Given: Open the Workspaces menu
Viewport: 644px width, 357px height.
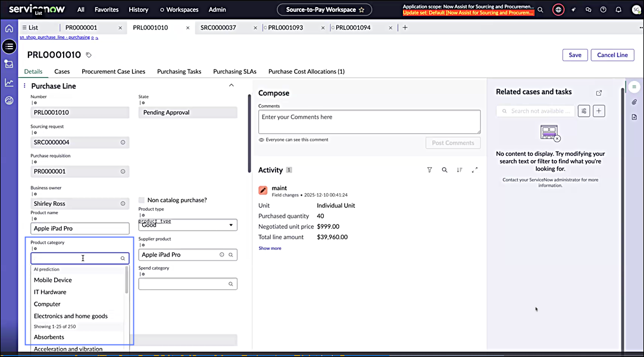Looking at the screenshot, I should [x=179, y=10].
